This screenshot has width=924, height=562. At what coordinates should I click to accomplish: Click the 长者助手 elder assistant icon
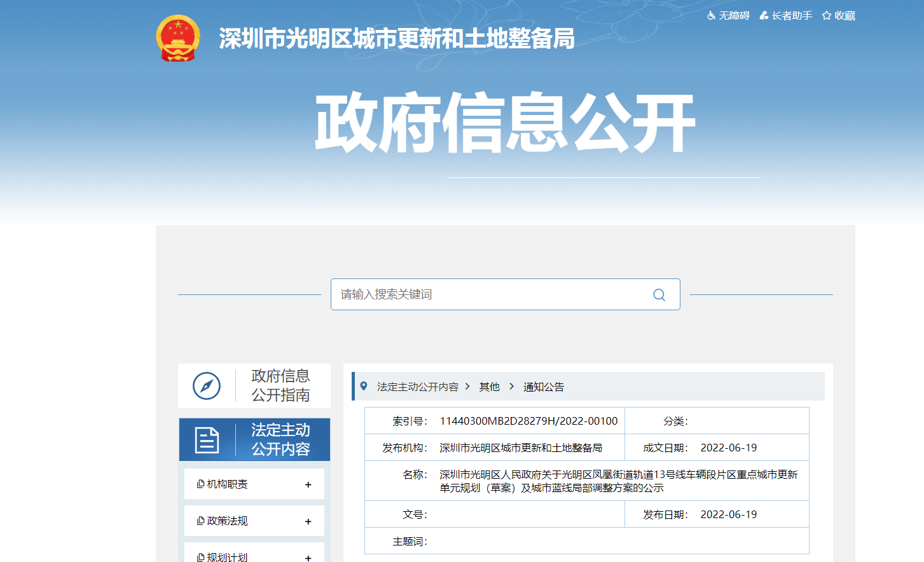tap(764, 16)
